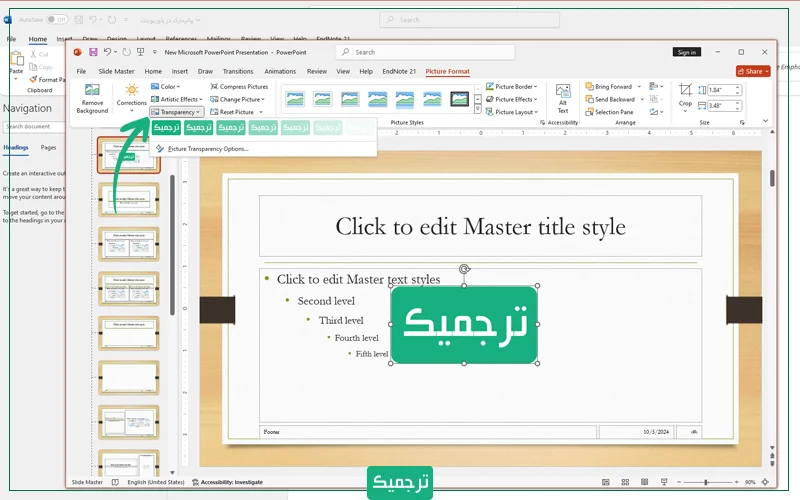Click Bring Forward

609,87
